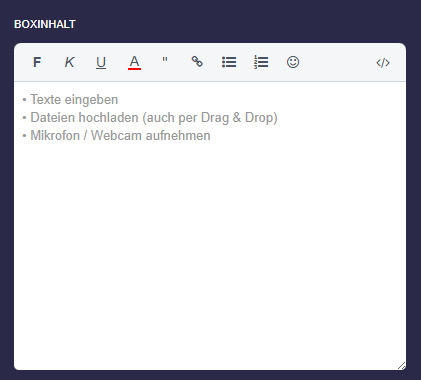
Task: Click the resize grip in editor corner
Action: 401,366
